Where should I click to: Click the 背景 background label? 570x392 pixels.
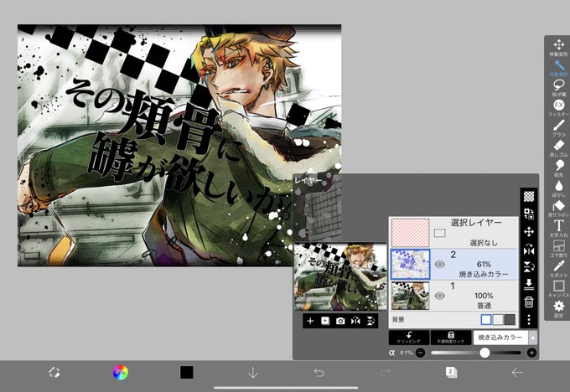point(398,320)
